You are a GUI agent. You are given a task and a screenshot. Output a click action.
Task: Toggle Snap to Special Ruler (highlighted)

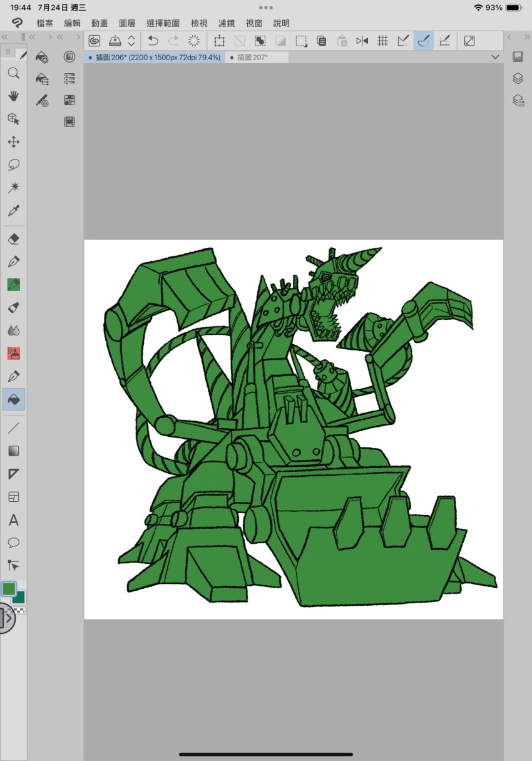pyautogui.click(x=424, y=41)
